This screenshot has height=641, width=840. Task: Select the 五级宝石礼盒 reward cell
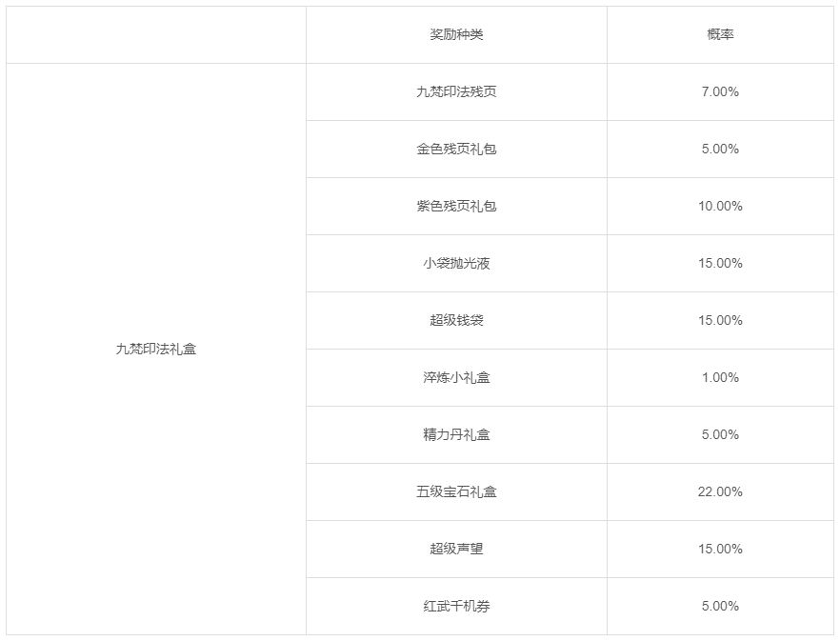[x=456, y=492]
